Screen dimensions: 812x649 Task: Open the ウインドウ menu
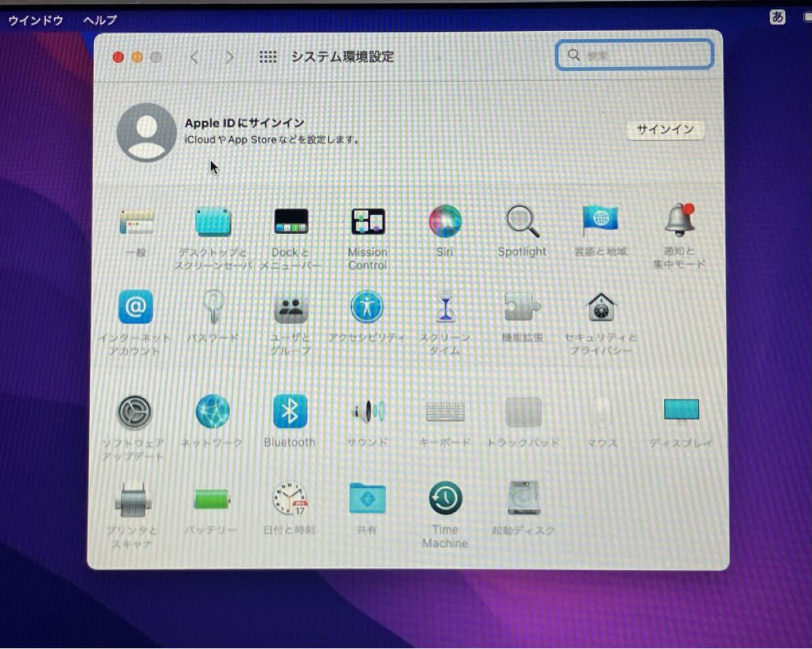point(36,20)
